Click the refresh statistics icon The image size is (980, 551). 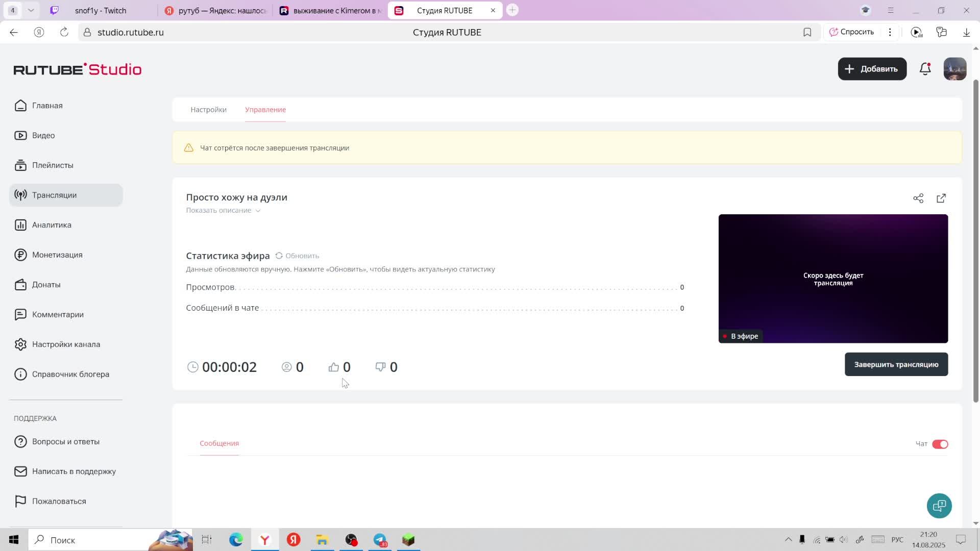[x=279, y=256]
